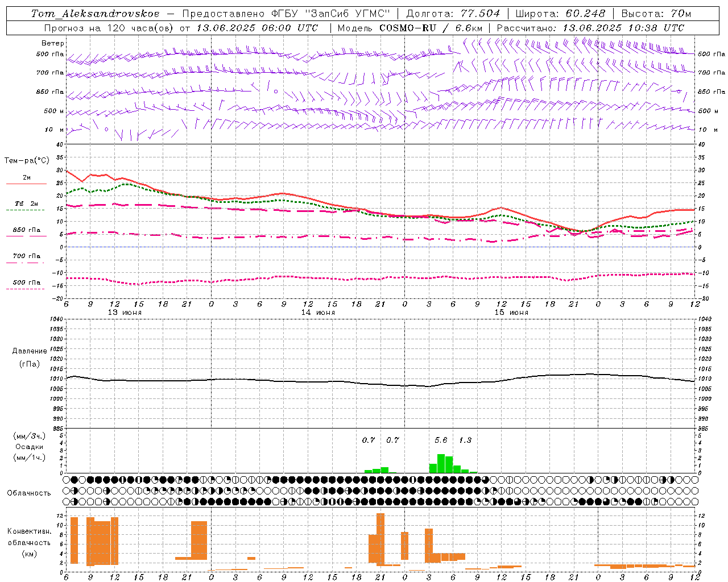
Task: Click the "14 июня" date label
Action: [x=318, y=313]
